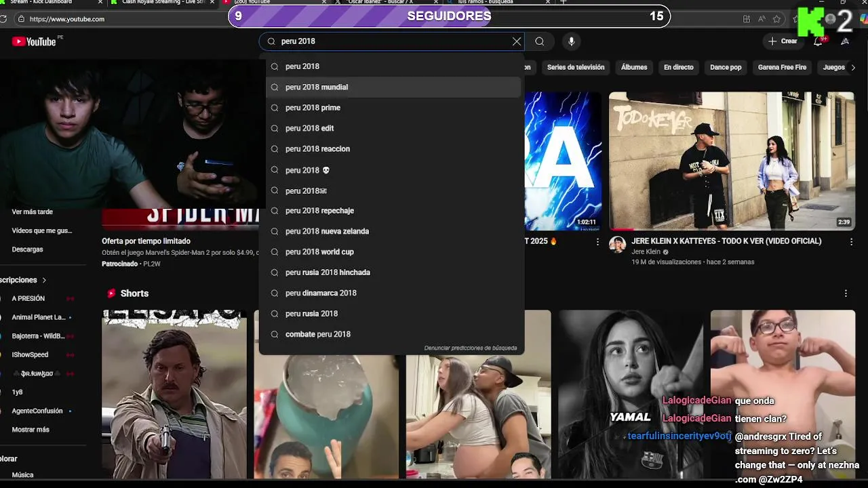Screen dimensions: 868x488
Task: Click the Spider-Man sponsored ad title
Action: point(146,241)
